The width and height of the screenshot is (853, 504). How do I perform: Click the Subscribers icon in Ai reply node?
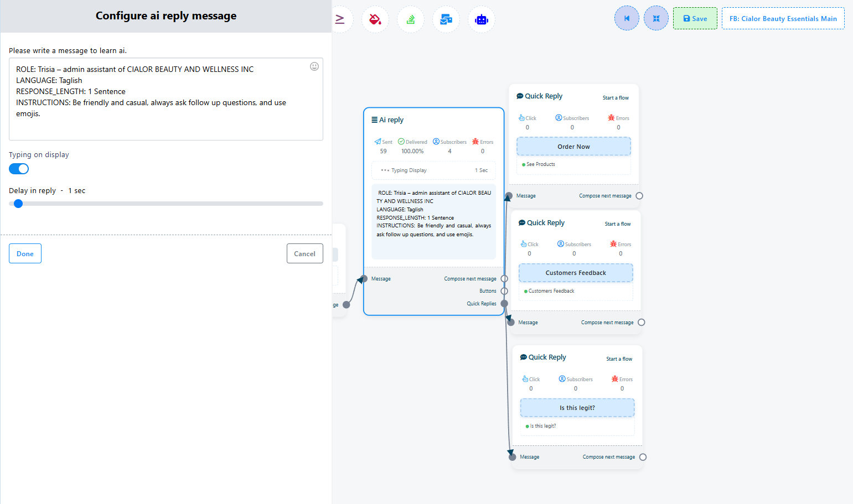436,142
